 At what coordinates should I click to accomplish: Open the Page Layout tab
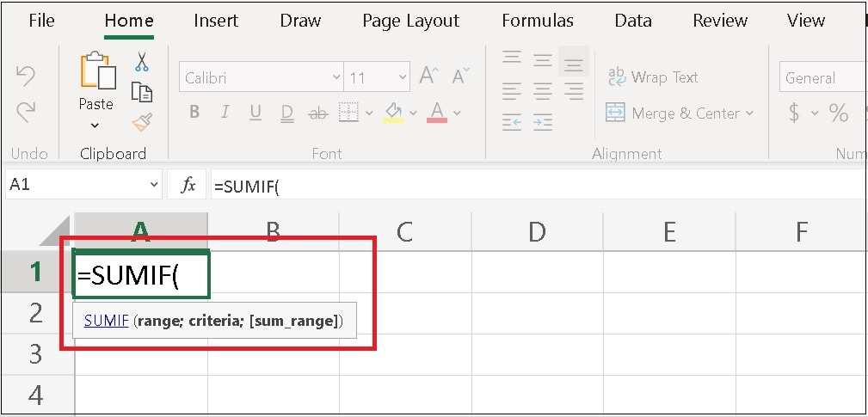(410, 21)
